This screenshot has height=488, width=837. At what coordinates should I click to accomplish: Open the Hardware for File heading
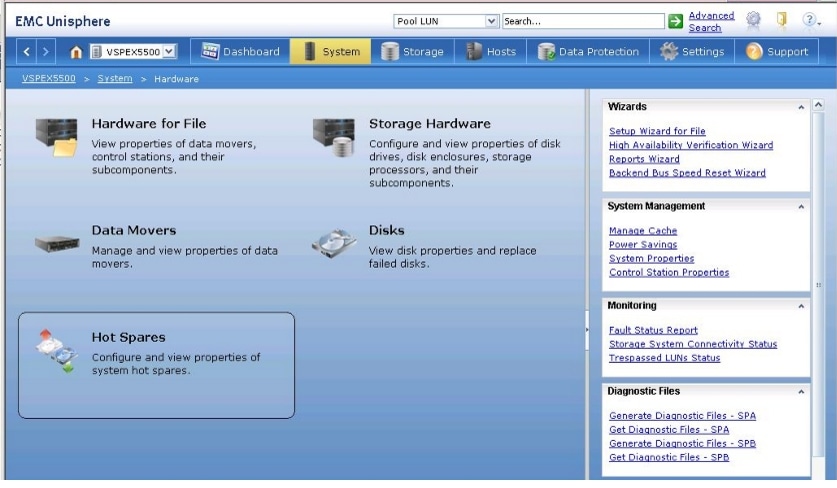[x=148, y=123]
